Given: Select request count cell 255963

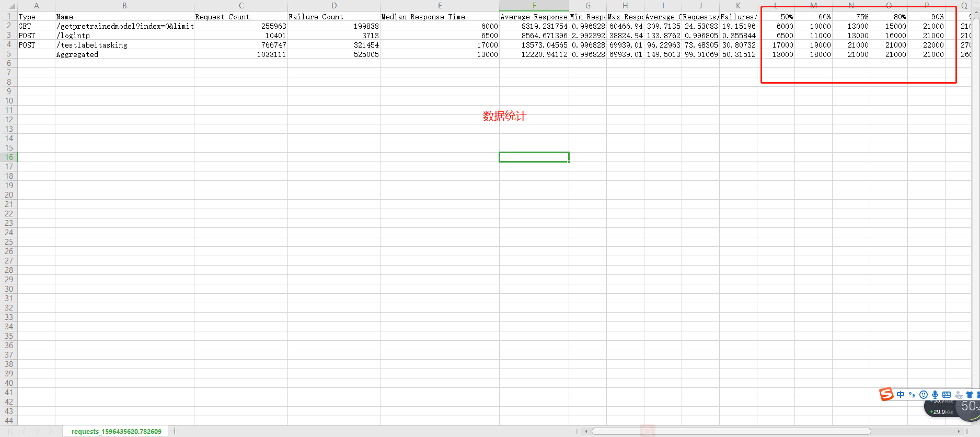Looking at the screenshot, I should pyautogui.click(x=241, y=26).
